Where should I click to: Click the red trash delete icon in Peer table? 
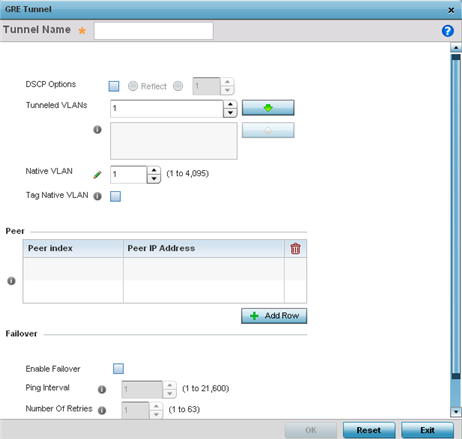point(295,248)
